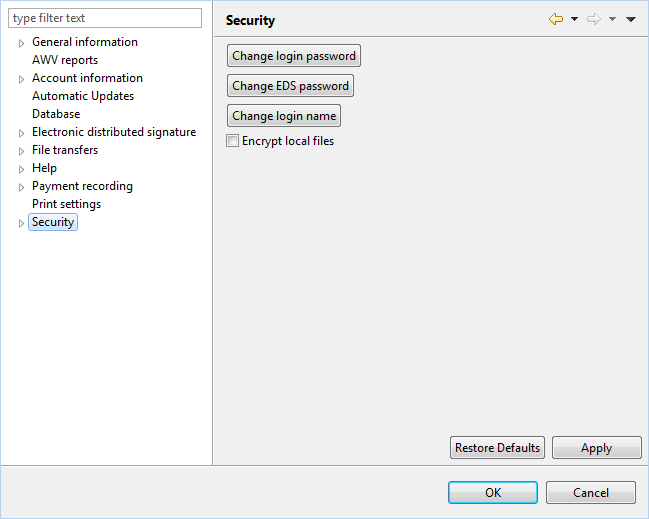
Task: Select Automatic Updates preference page
Action: (x=83, y=96)
